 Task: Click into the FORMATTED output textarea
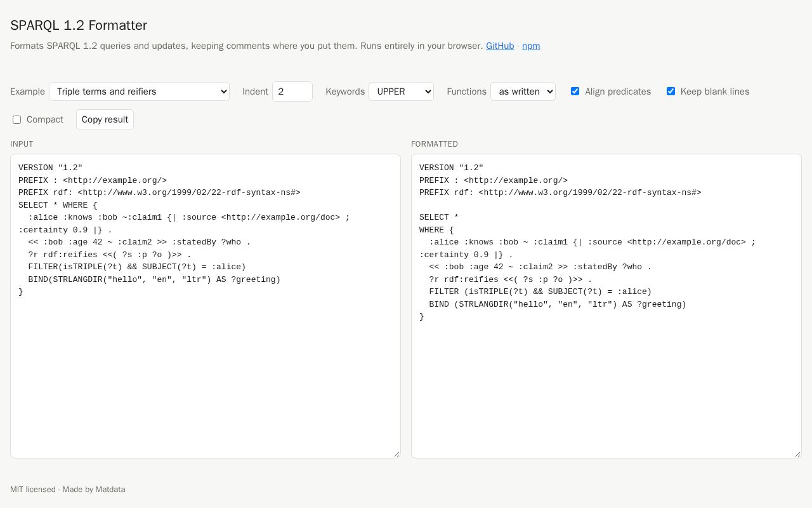(x=606, y=306)
